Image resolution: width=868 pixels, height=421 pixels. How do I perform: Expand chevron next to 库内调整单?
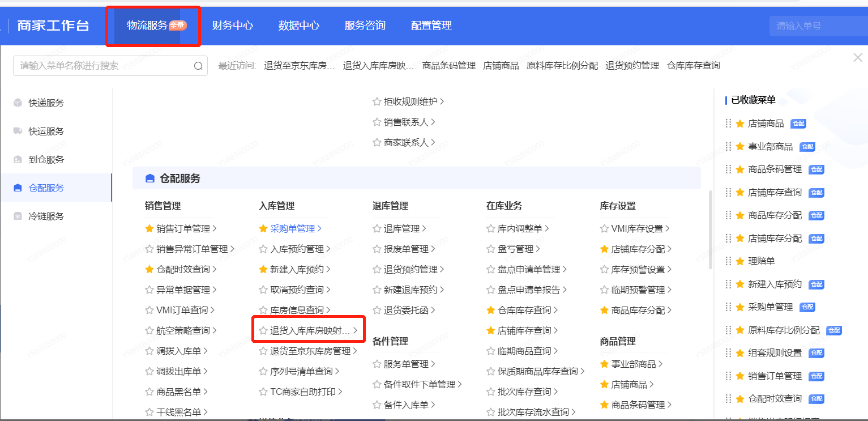pyautogui.click(x=547, y=229)
